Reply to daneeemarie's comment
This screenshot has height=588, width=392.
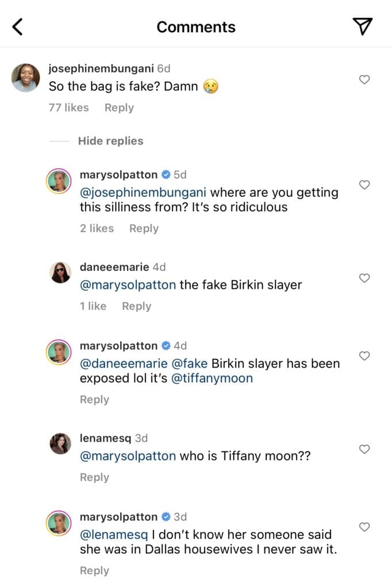click(x=136, y=306)
